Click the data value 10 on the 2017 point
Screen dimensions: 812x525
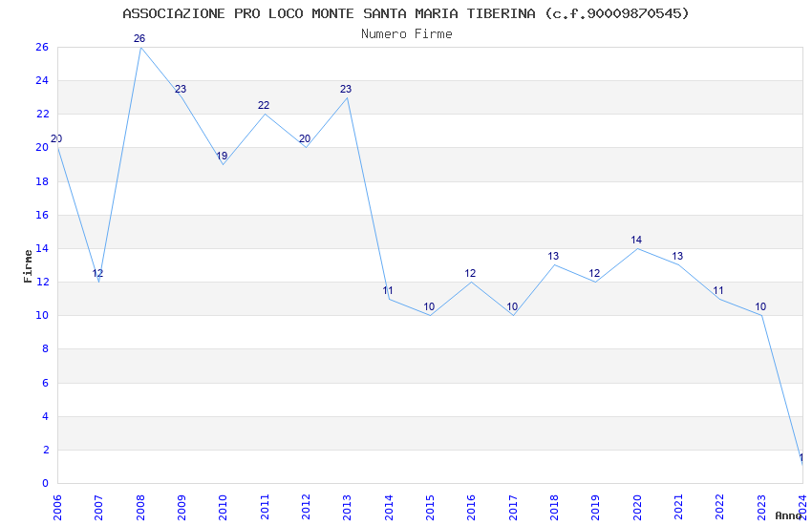pos(512,306)
